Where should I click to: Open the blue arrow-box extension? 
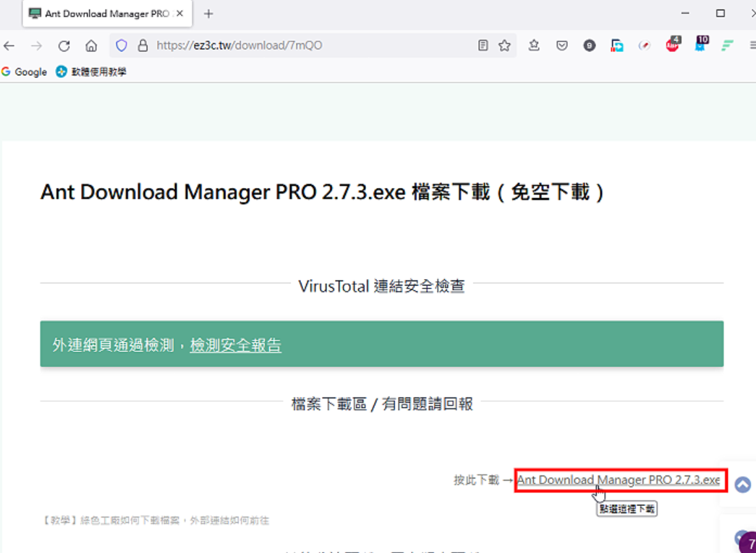click(x=616, y=46)
